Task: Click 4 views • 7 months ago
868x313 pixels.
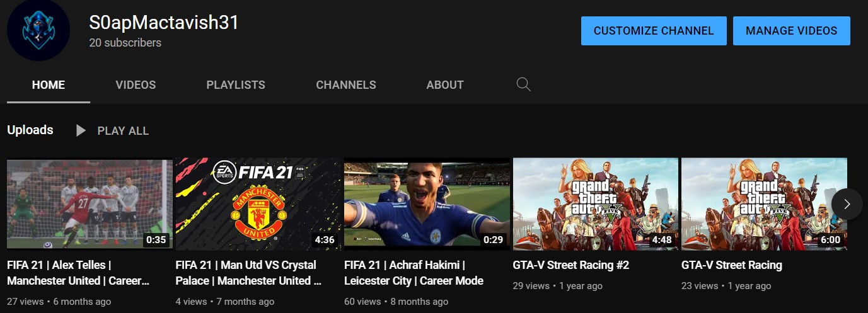Action: point(225,302)
